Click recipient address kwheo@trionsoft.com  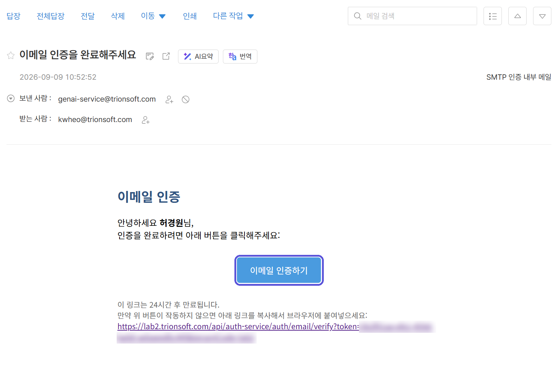click(x=95, y=120)
